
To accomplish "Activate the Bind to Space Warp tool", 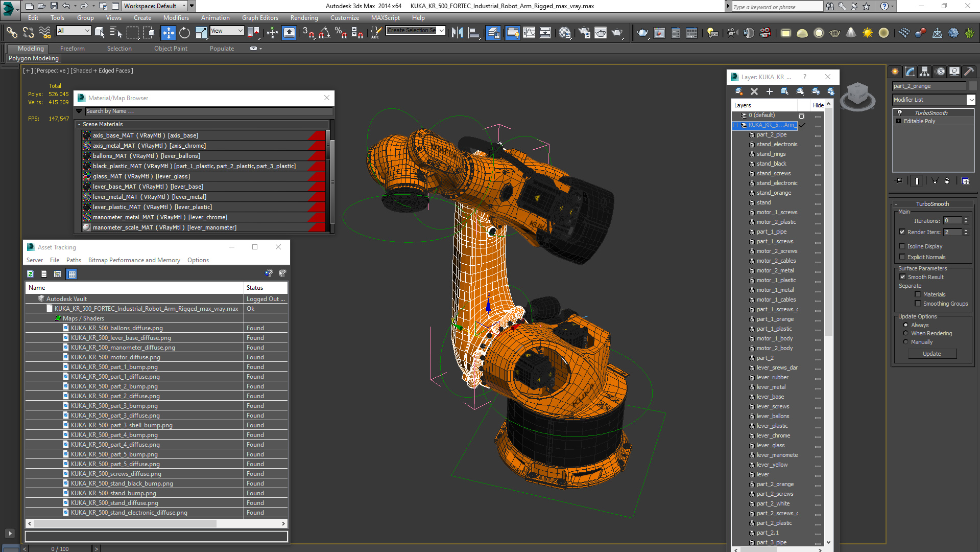I will pyautogui.click(x=45, y=33).
